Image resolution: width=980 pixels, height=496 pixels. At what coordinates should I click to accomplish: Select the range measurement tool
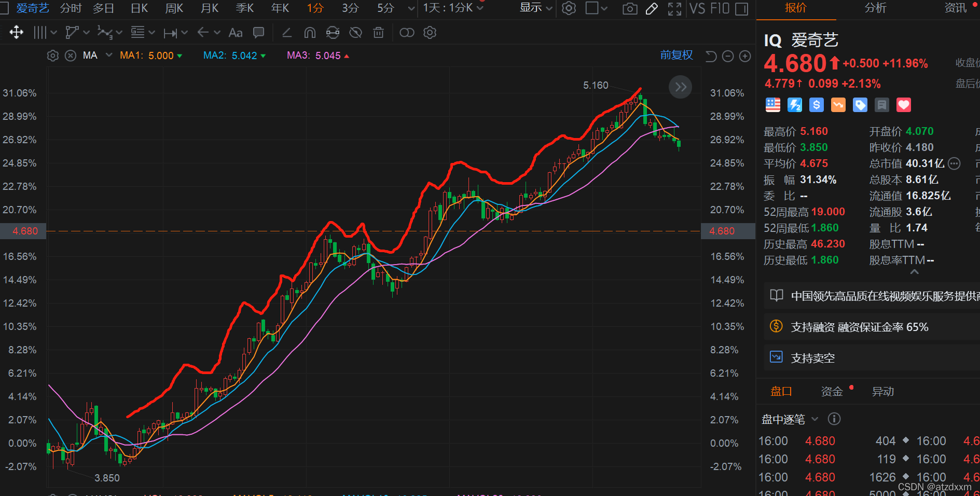point(170,33)
